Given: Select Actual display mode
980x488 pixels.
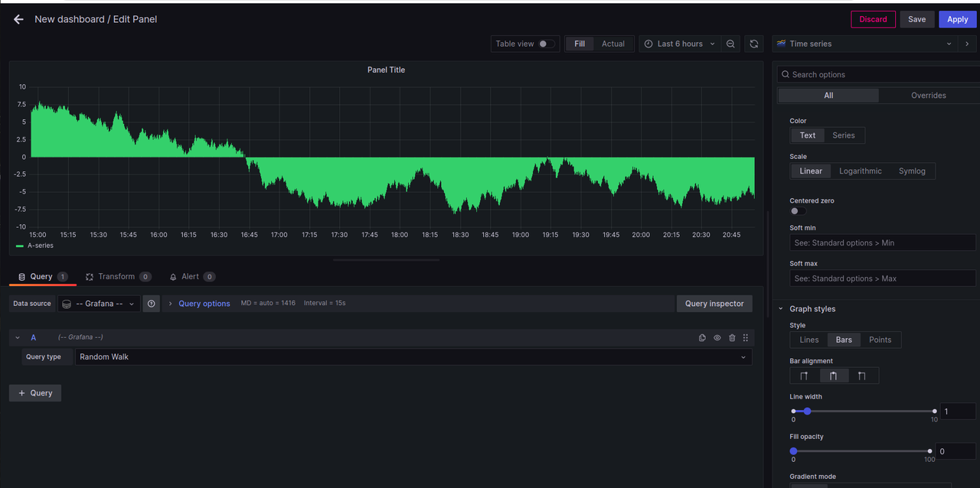Looking at the screenshot, I should click(613, 44).
